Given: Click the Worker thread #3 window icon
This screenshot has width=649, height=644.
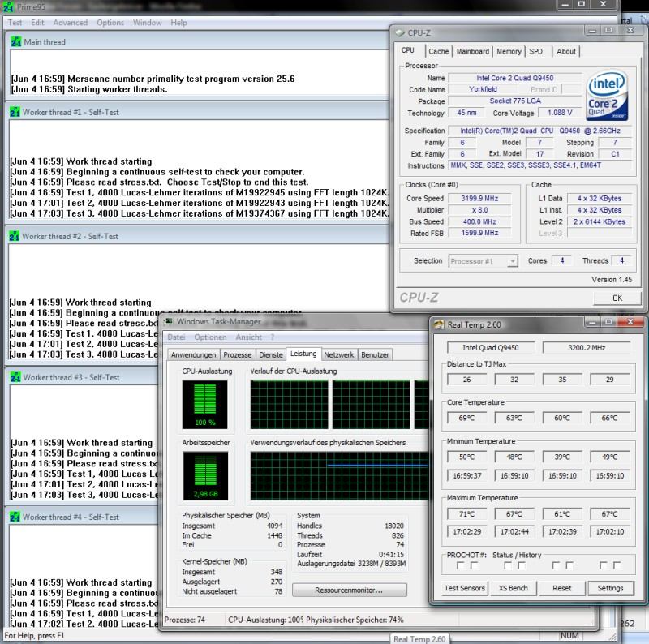Looking at the screenshot, I should (x=15, y=377).
